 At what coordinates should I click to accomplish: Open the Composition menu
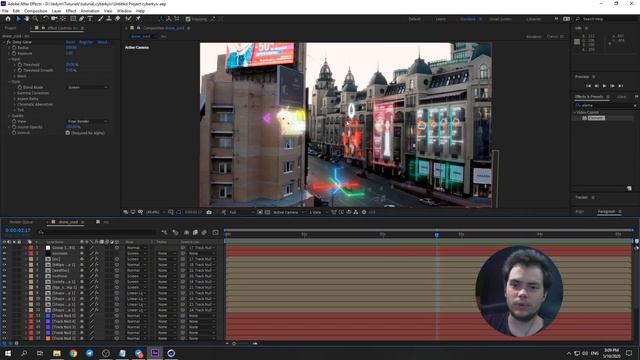coord(36,11)
